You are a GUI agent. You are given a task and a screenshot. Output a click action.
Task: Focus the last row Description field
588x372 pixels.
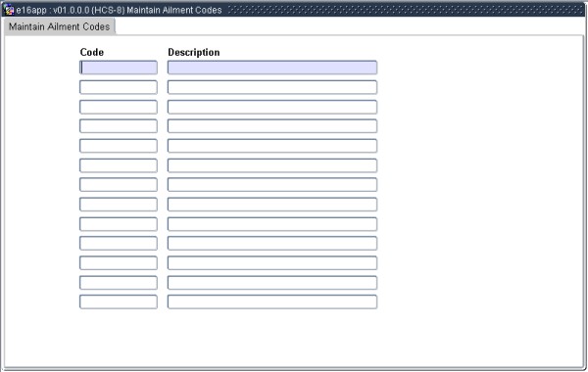click(272, 302)
